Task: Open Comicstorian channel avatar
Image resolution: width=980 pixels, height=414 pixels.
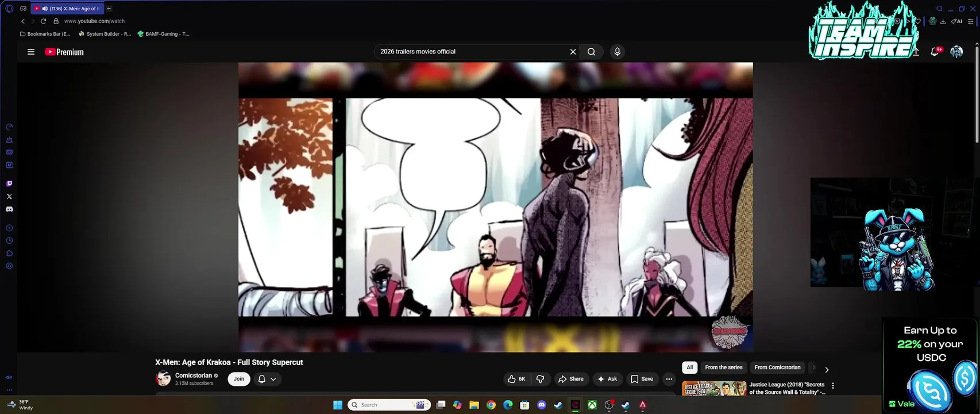Action: coord(163,378)
